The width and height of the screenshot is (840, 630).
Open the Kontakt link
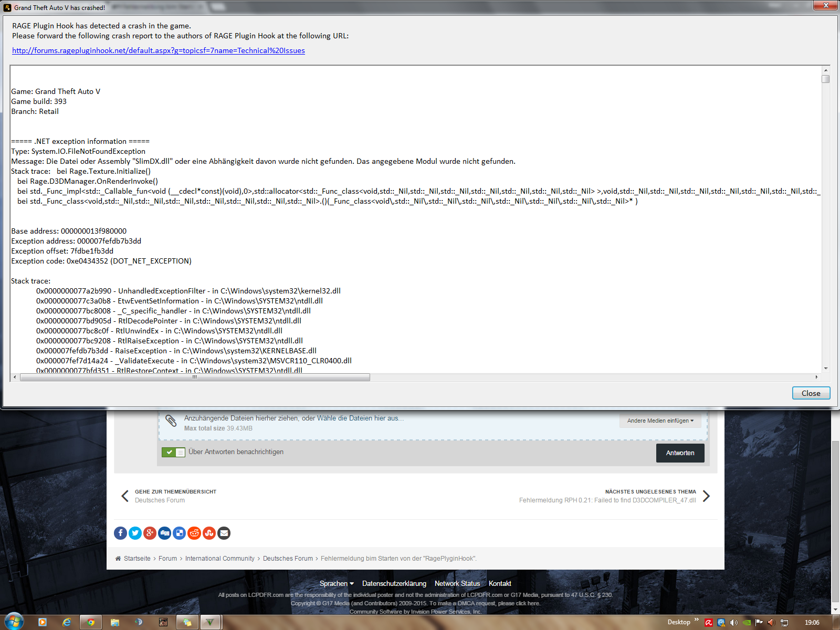coord(500,583)
